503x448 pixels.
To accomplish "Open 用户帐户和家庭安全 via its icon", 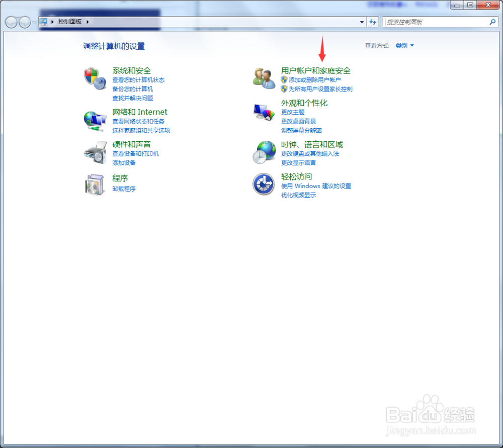I will coord(263,78).
